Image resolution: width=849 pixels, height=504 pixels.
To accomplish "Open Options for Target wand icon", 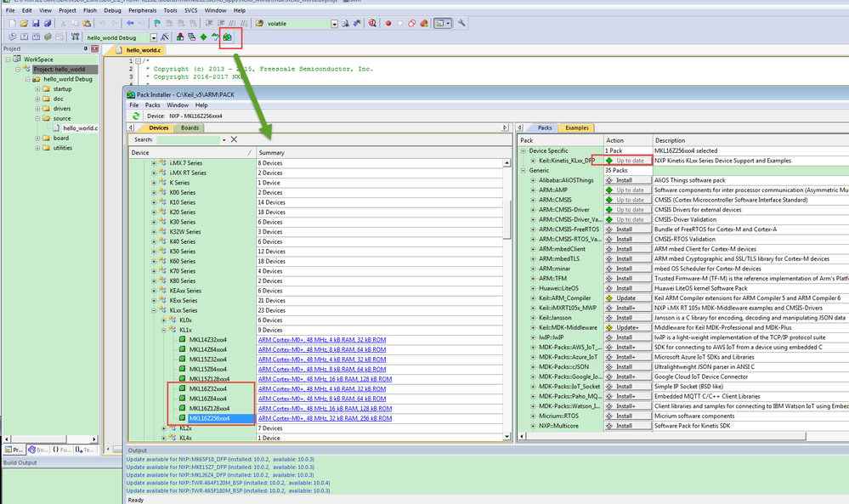I will (x=165, y=37).
